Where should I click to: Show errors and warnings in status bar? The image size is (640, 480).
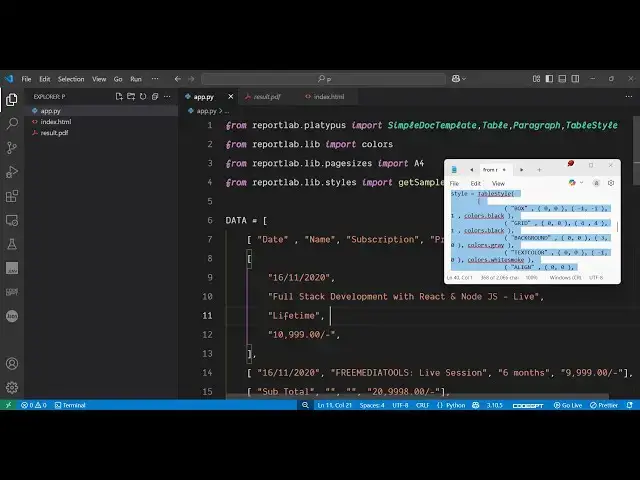point(33,405)
